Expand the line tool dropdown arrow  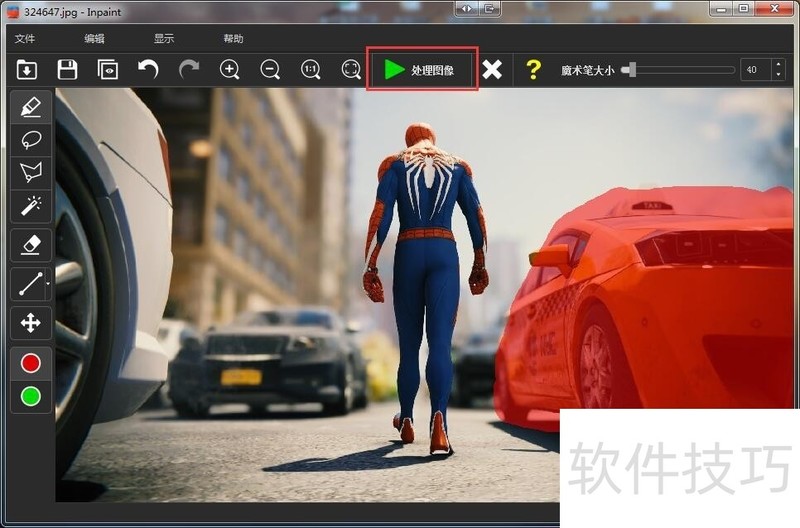click(48, 285)
